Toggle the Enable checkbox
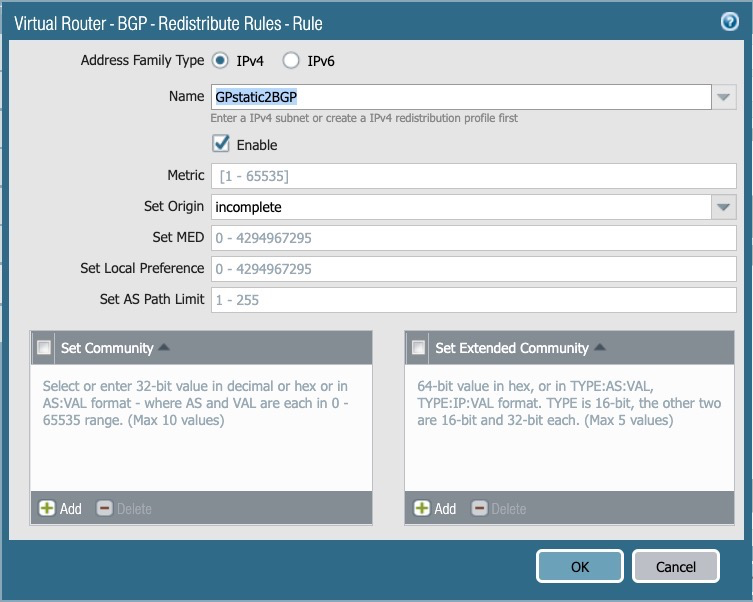Screen dimensions: 753x602 click(x=221, y=144)
